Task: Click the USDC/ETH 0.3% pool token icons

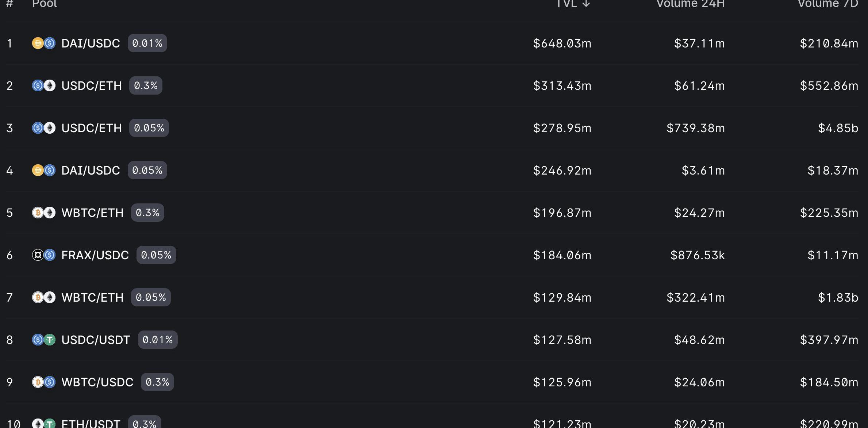Action: point(44,85)
